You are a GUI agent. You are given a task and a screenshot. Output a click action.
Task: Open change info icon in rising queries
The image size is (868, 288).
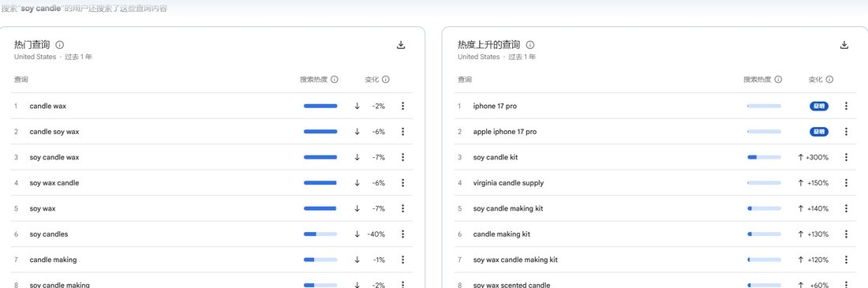830,80
